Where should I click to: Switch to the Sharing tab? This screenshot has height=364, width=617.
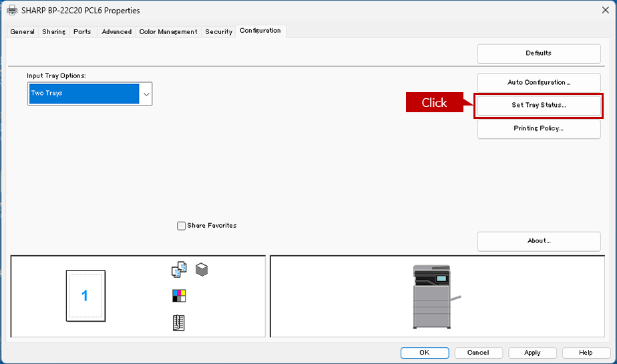pos(54,32)
